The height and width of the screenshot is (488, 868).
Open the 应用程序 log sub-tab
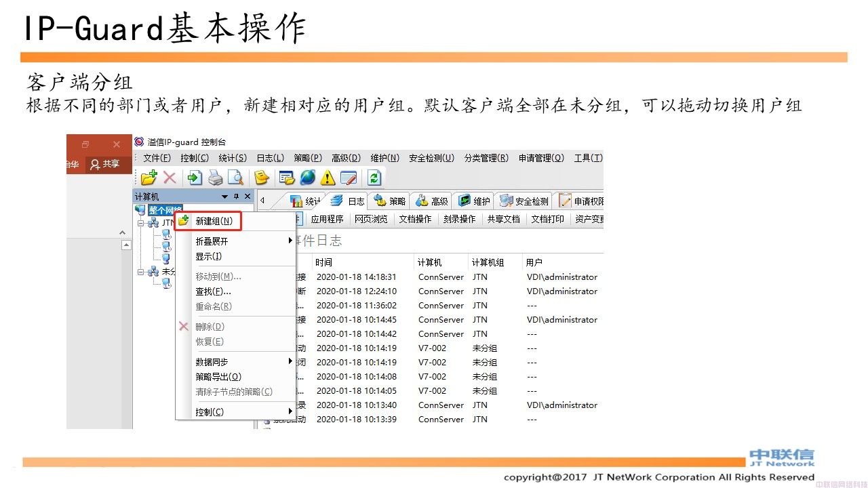328,219
